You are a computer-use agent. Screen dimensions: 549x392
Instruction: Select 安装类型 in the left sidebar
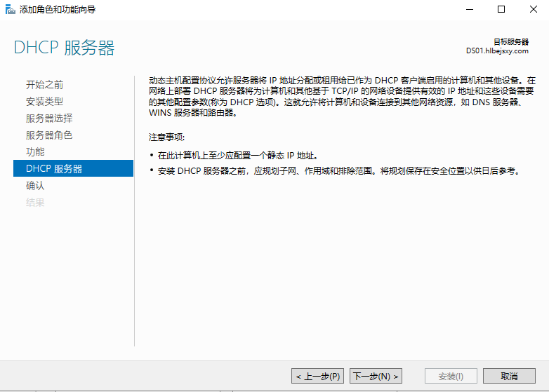[44, 102]
